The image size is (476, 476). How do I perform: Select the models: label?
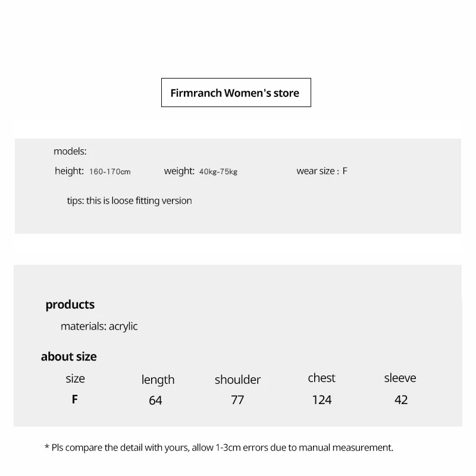point(70,151)
